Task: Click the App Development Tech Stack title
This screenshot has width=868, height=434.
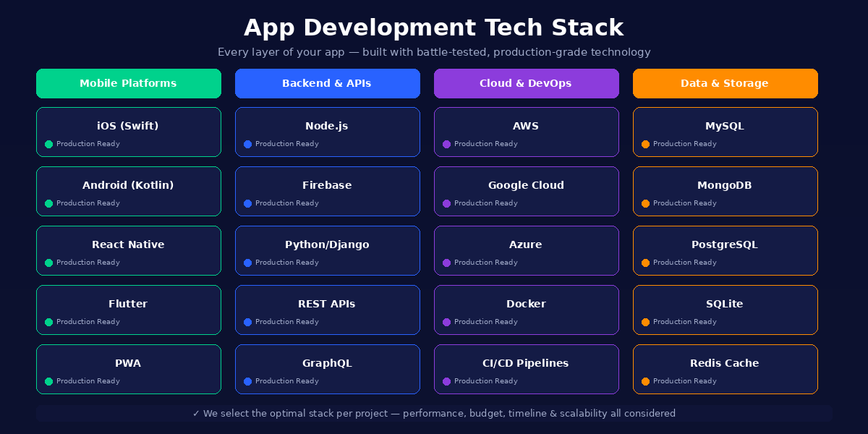Action: point(434,27)
